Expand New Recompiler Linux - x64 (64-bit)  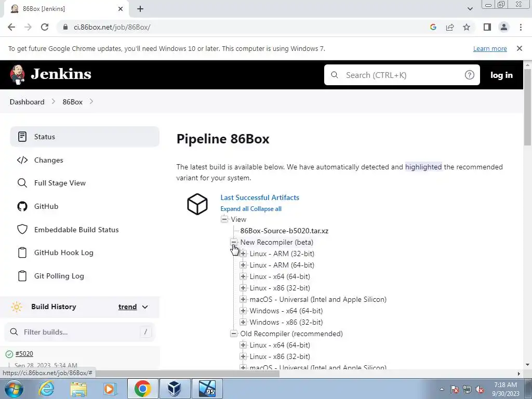[x=243, y=276]
